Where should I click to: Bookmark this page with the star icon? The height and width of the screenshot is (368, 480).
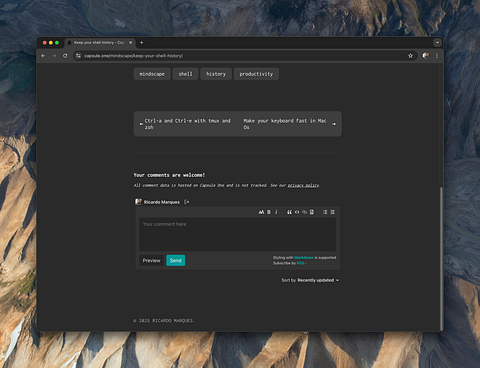click(410, 56)
